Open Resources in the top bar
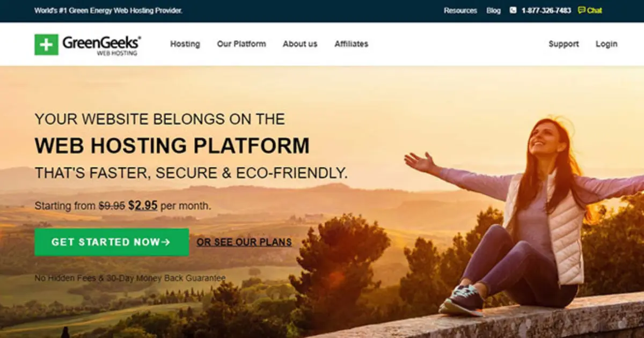The height and width of the screenshot is (338, 644). [x=460, y=10]
